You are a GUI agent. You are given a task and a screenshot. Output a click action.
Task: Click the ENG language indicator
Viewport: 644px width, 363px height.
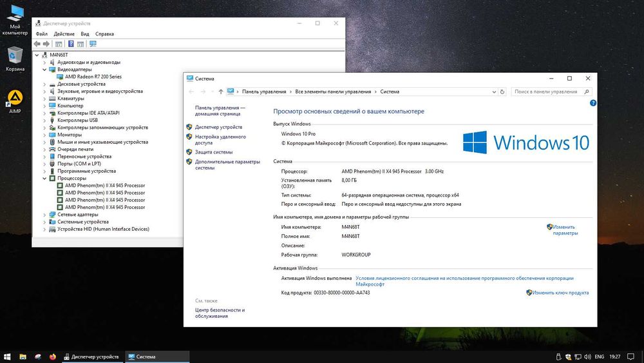tap(599, 357)
